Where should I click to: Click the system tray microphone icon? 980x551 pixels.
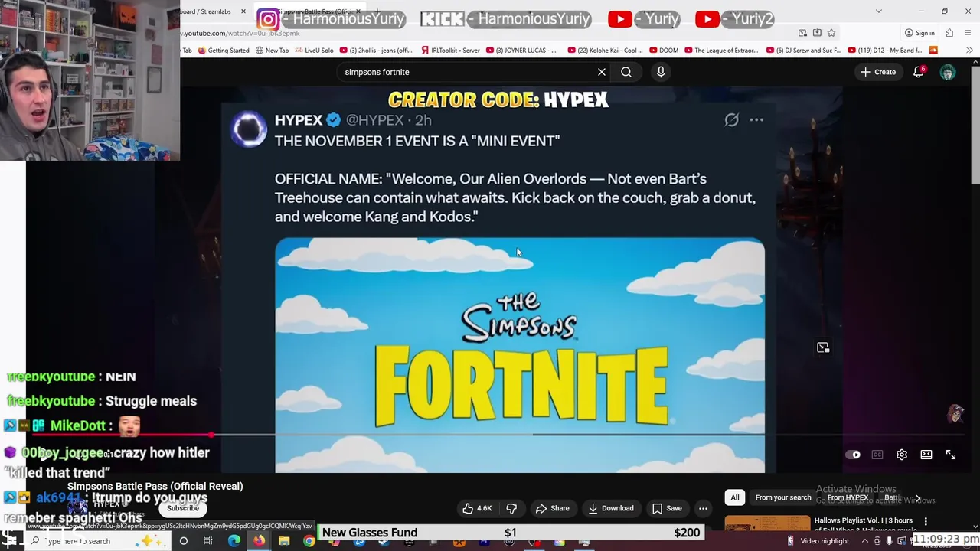point(889,541)
